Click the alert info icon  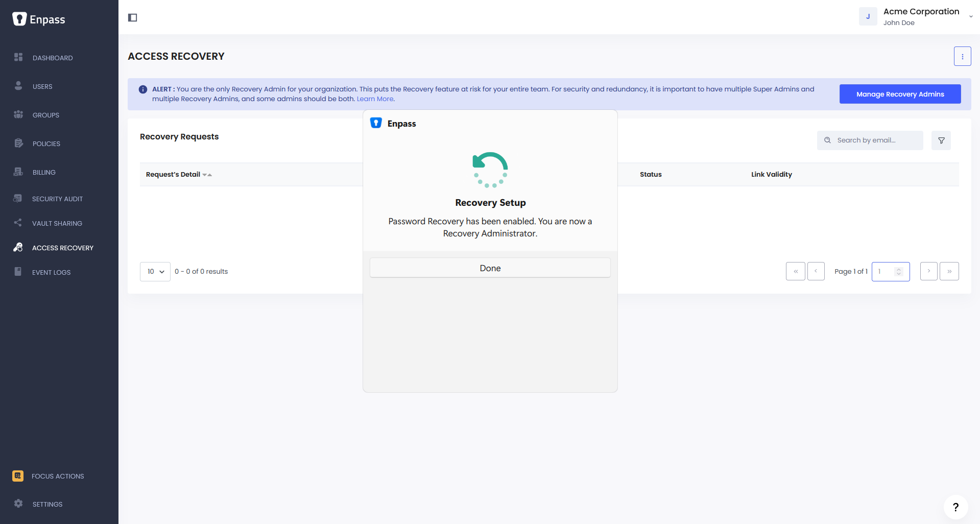143,89
